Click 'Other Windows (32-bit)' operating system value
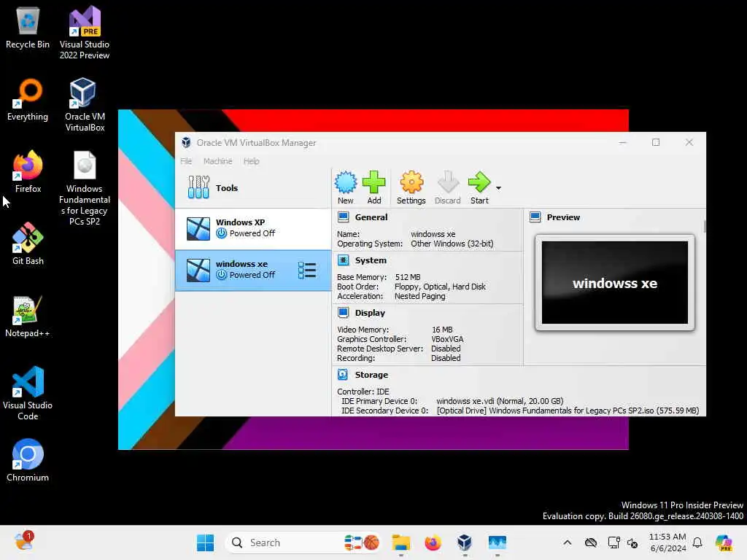The height and width of the screenshot is (560, 747). (452, 244)
